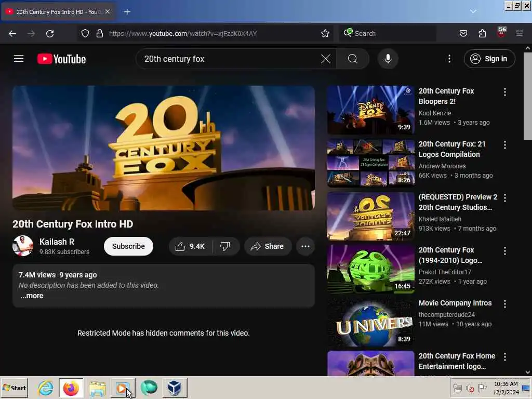Open the 20th Century Fox Bloopers 2 thumbnail

click(370, 110)
